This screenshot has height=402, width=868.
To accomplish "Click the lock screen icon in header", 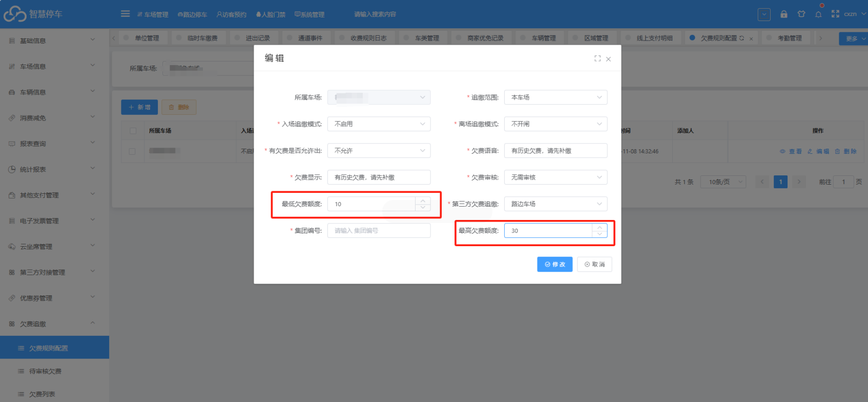I will coord(783,14).
